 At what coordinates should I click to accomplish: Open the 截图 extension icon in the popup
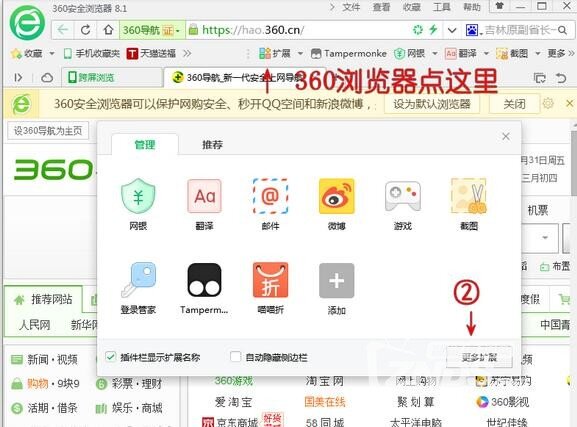[469, 196]
